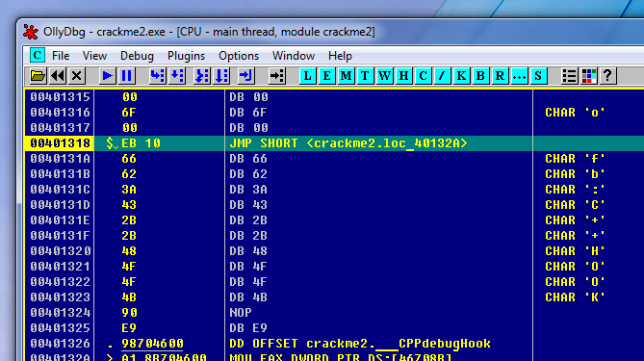Select CHAR 'o' comment
This screenshot has height=361, width=644.
pos(575,113)
